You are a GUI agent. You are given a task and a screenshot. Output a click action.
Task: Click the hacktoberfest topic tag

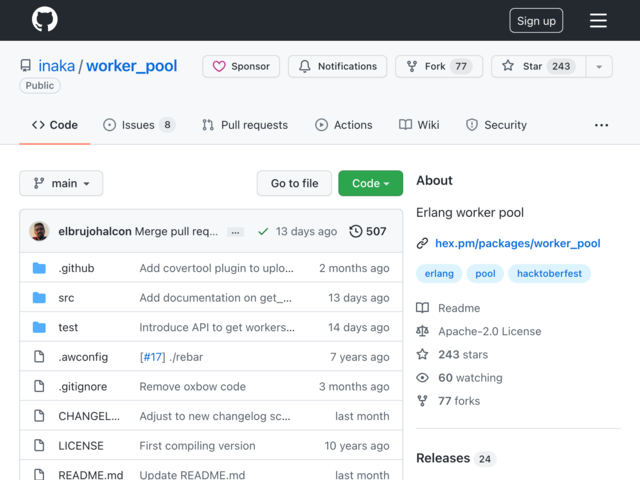tap(549, 273)
